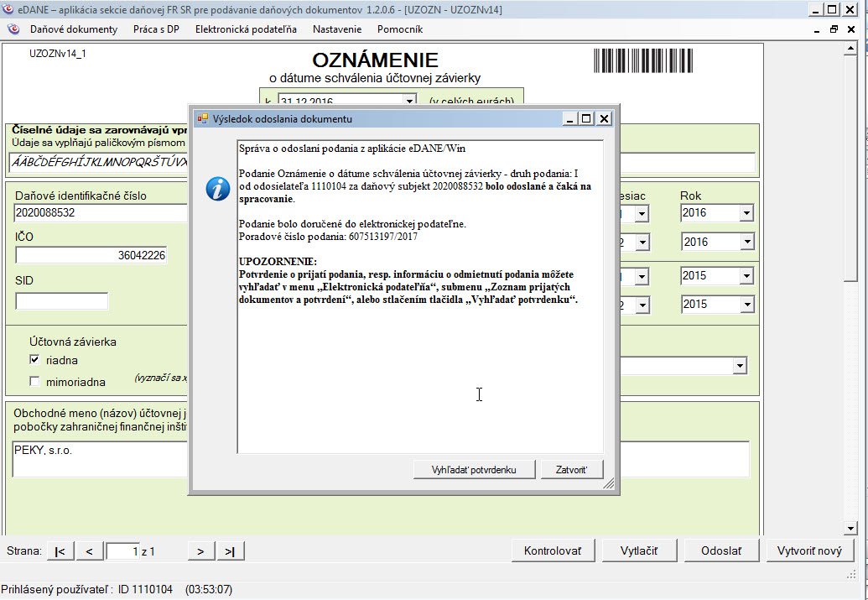Open the first 2015 year dropdown
868x600 pixels.
click(746, 275)
